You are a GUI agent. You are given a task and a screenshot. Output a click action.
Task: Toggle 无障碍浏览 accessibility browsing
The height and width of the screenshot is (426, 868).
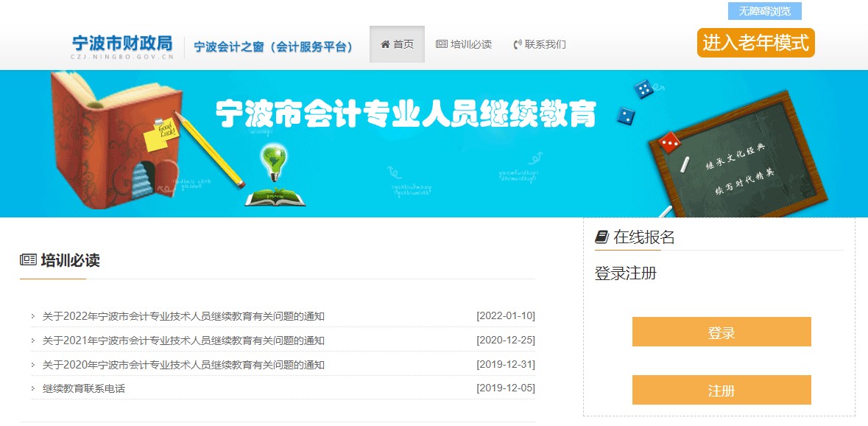coord(764,11)
